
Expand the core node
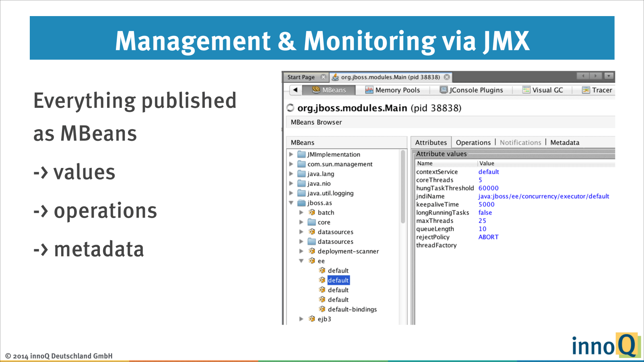click(x=301, y=222)
